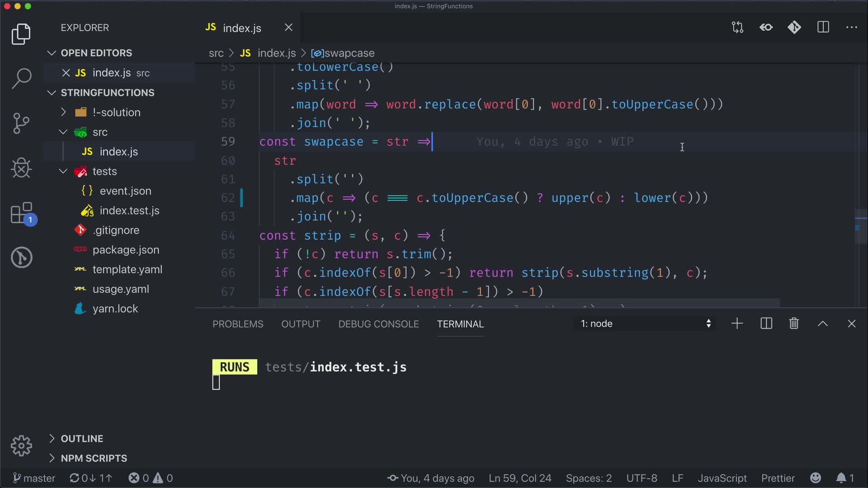Image resolution: width=868 pixels, height=488 pixels.
Task: Switch to the PROBLEMS tab
Action: coord(238,324)
